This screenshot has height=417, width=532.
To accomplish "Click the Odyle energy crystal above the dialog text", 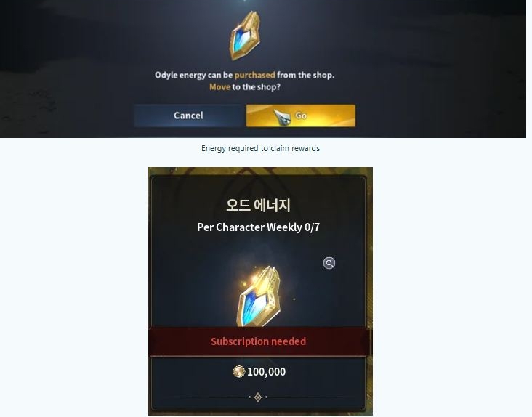I will tap(245, 36).
